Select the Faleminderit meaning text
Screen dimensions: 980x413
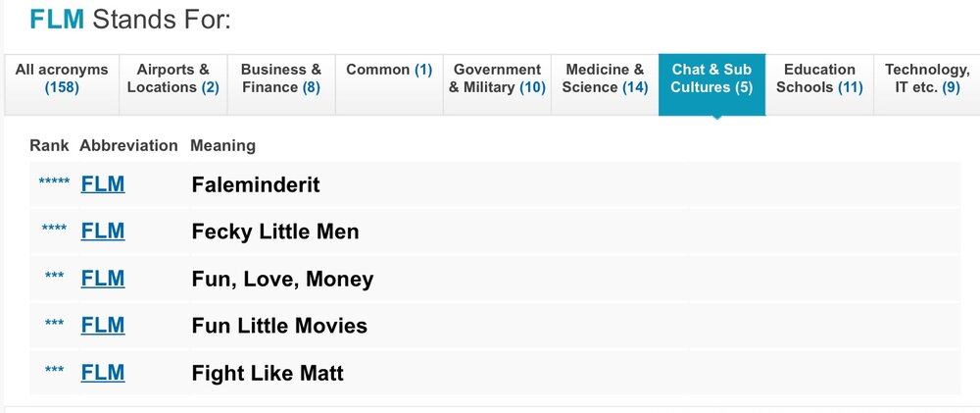pos(256,184)
